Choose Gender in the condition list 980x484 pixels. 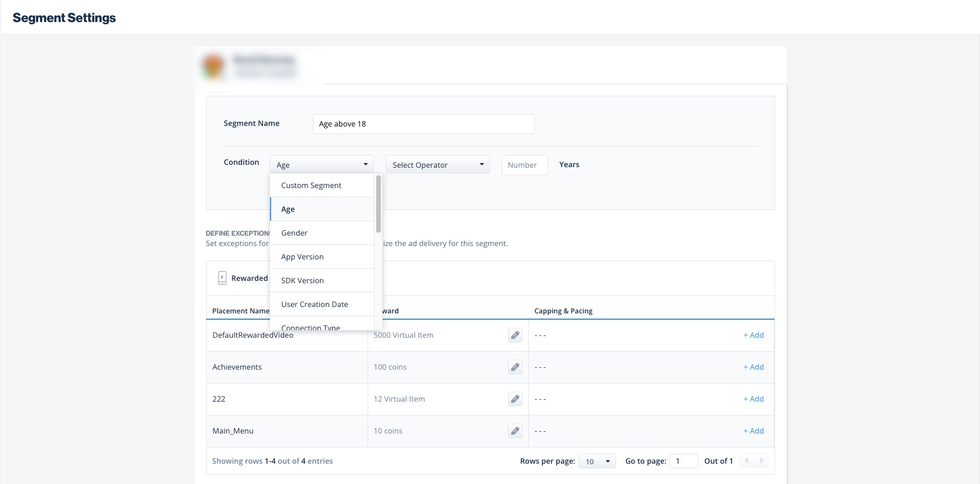coord(322,233)
